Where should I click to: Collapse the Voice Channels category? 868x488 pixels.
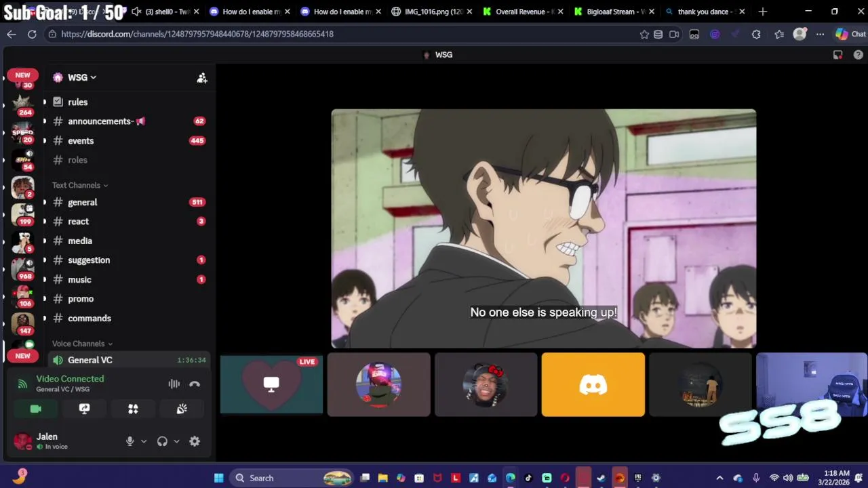tap(83, 344)
